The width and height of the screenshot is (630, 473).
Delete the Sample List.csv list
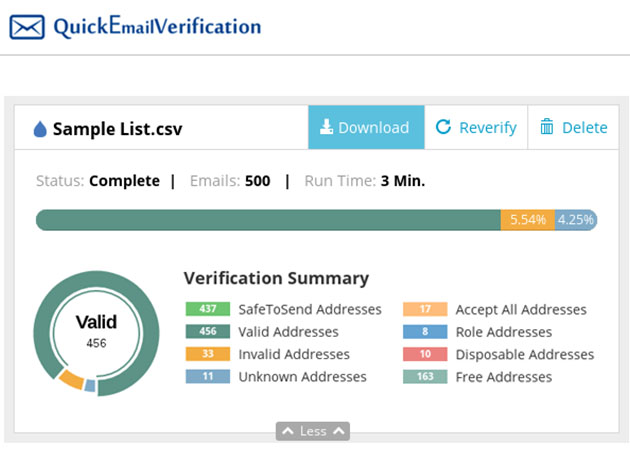(x=573, y=127)
